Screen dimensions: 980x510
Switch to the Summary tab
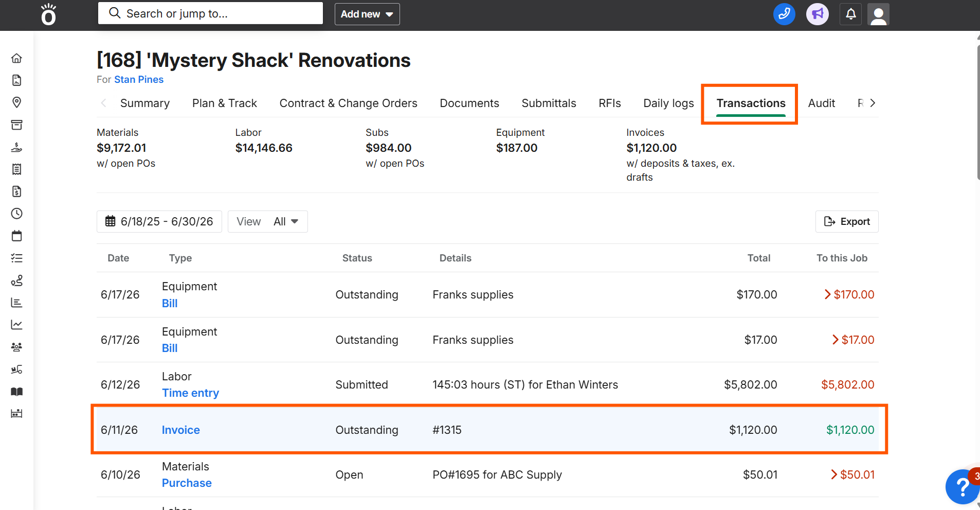(145, 103)
